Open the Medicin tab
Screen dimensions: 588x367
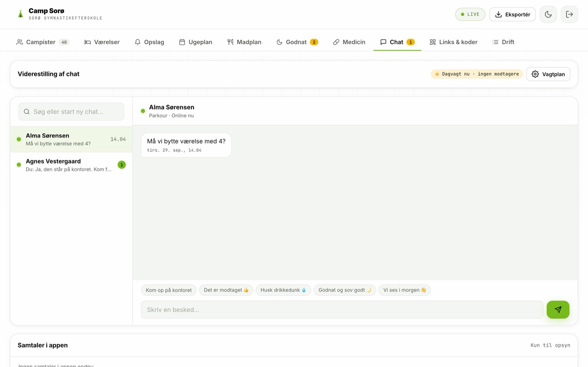349,42
